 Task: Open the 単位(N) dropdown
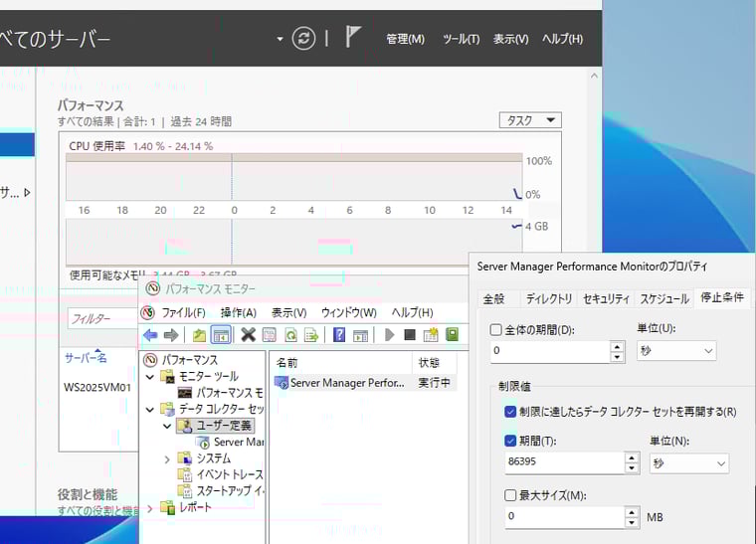tap(689, 463)
